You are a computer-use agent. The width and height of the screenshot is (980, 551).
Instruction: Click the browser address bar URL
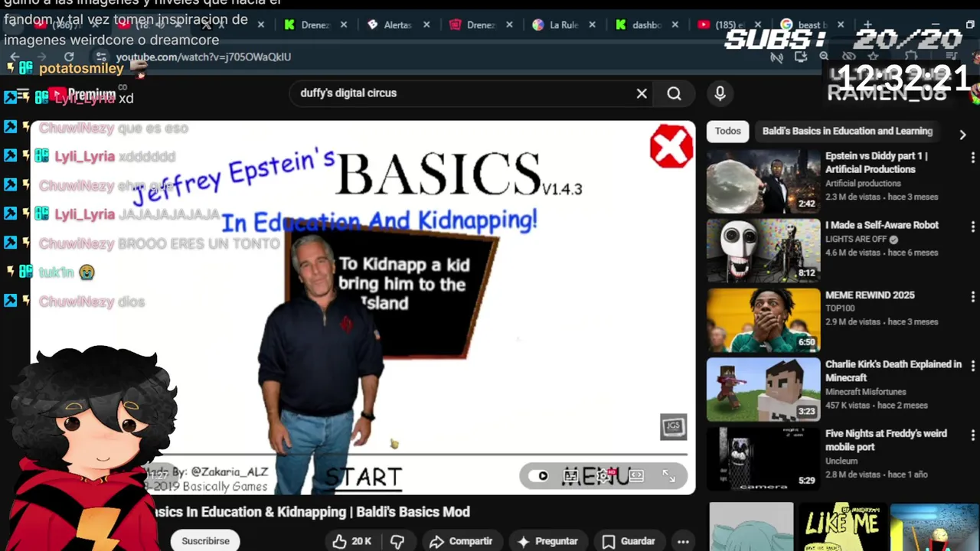point(203,57)
